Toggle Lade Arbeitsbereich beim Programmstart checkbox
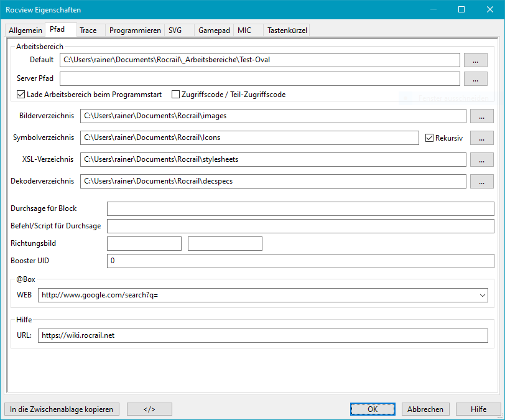 (x=21, y=95)
